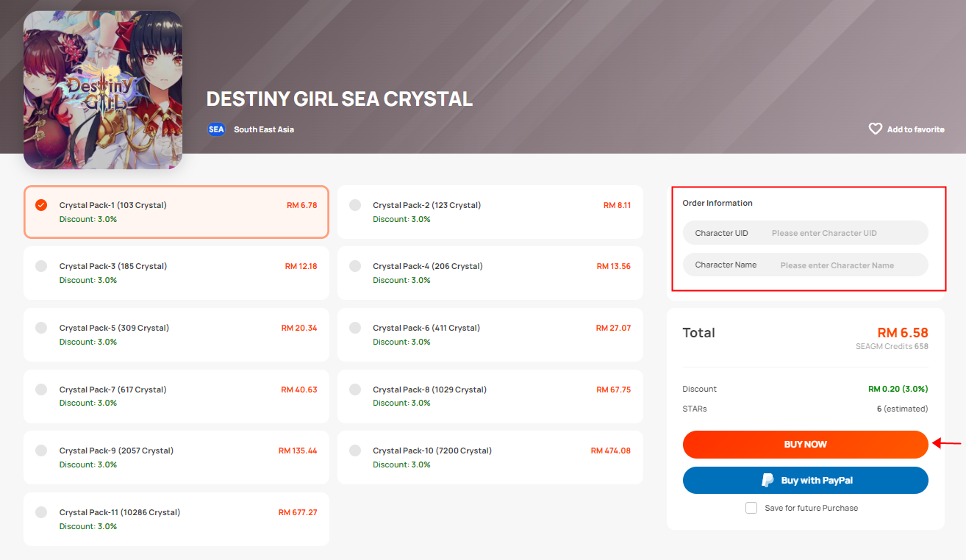966x560 pixels.
Task: Click the PayPal logo icon
Action: point(768,480)
